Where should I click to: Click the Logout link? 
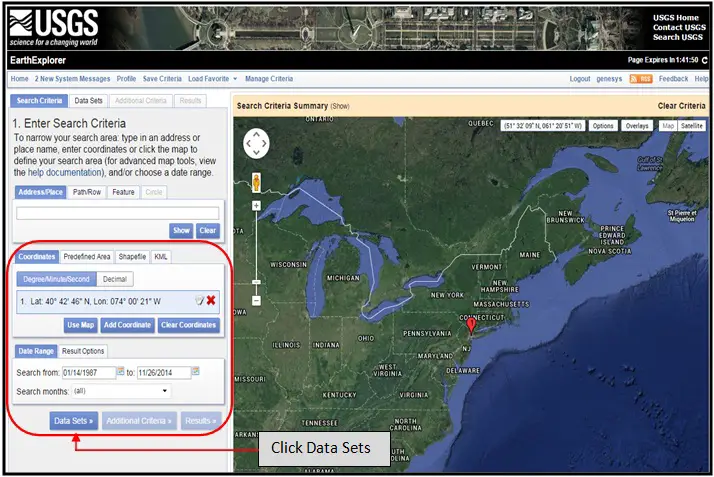[580, 79]
